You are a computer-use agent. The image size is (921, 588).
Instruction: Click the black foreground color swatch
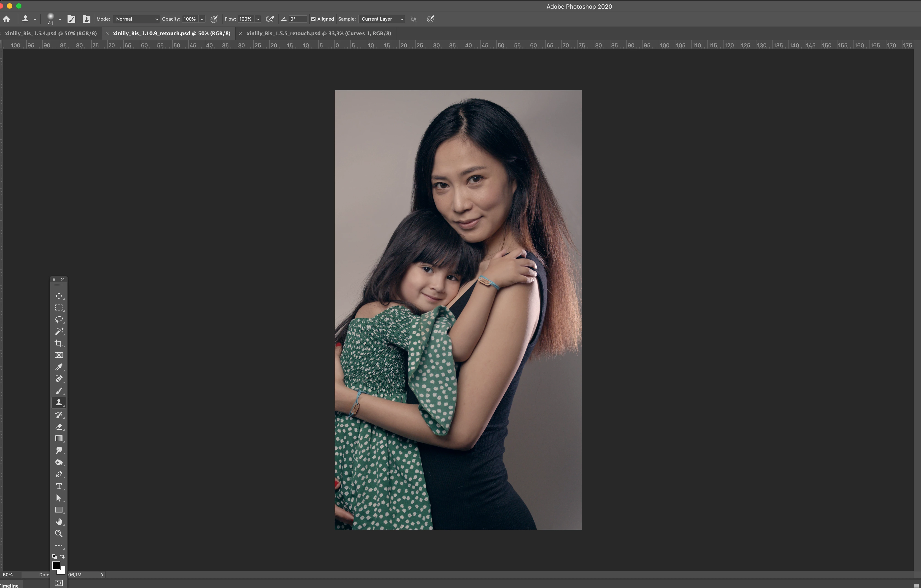click(56, 565)
